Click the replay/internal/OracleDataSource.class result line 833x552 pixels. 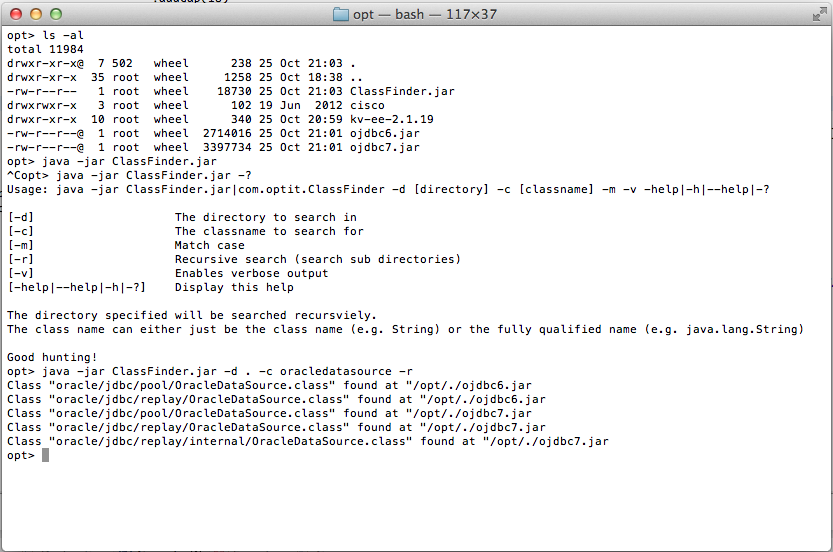click(x=308, y=441)
